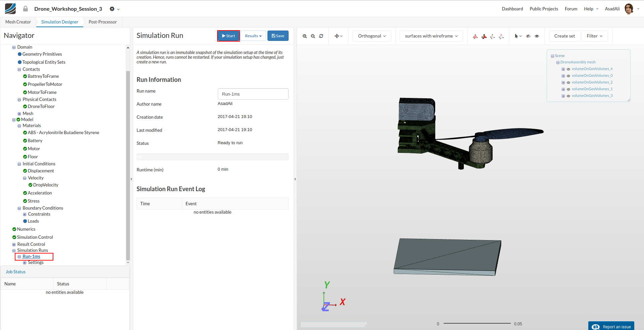
Task: Click the reset view refresh icon
Action: [321, 36]
